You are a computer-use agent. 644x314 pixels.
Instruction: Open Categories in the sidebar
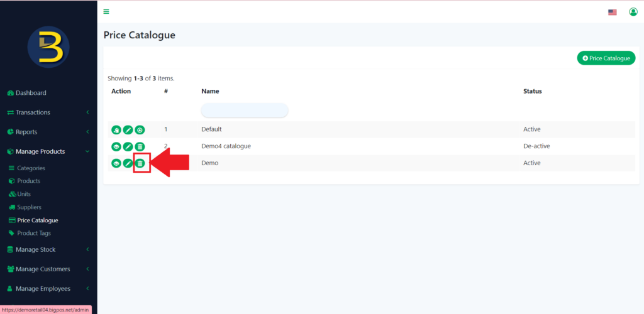pyautogui.click(x=31, y=168)
